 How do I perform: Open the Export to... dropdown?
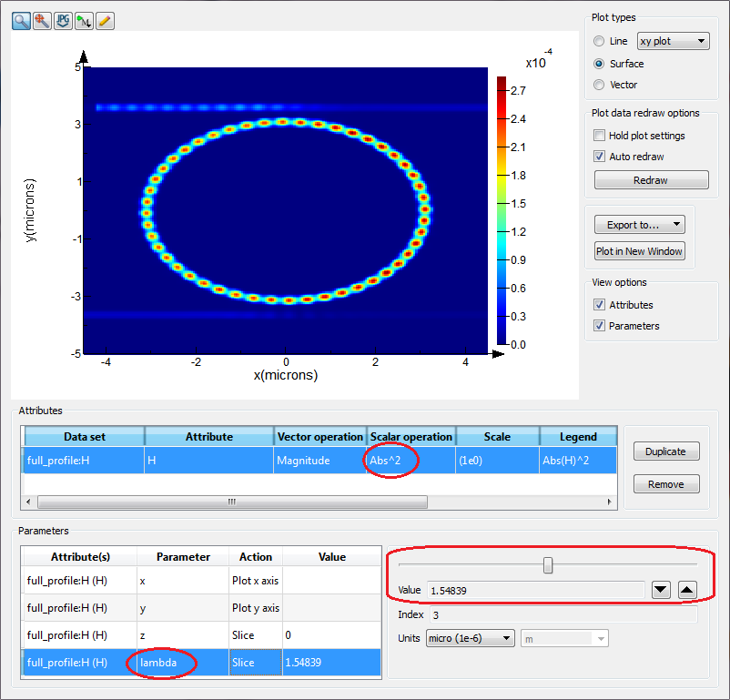[640, 225]
